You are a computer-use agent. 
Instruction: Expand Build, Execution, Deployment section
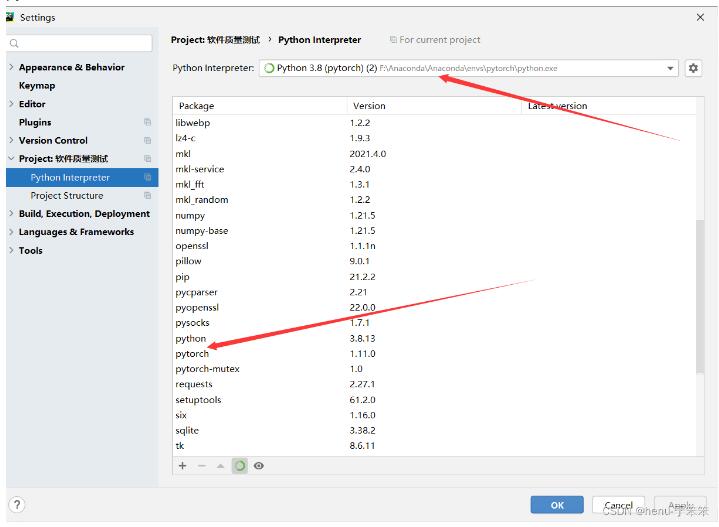pos(11,214)
